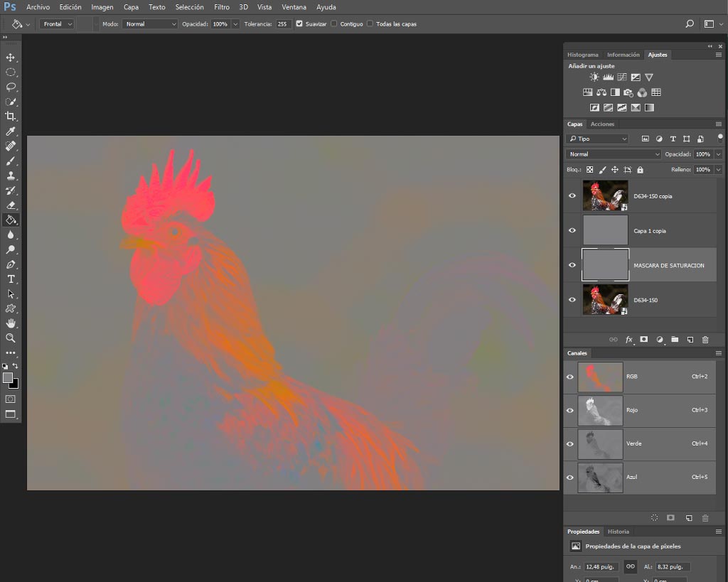Open the Frontal fill source dropdown
The image size is (728, 582).
click(x=56, y=23)
